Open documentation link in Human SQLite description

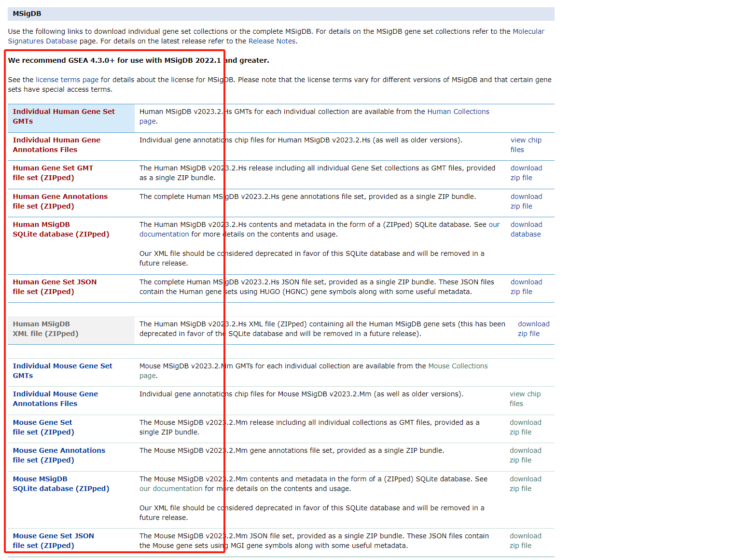pos(164,234)
